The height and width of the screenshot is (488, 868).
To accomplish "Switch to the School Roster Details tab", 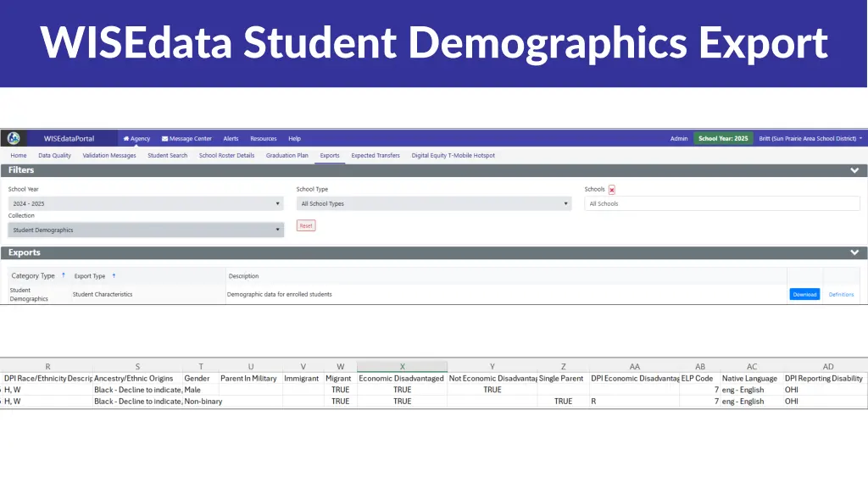I will click(226, 156).
